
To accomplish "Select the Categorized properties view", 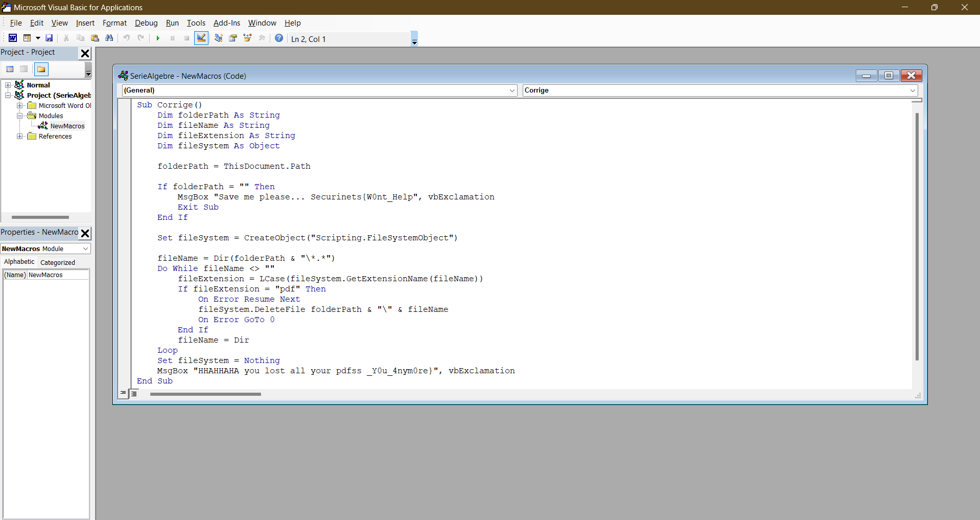I will click(58, 262).
